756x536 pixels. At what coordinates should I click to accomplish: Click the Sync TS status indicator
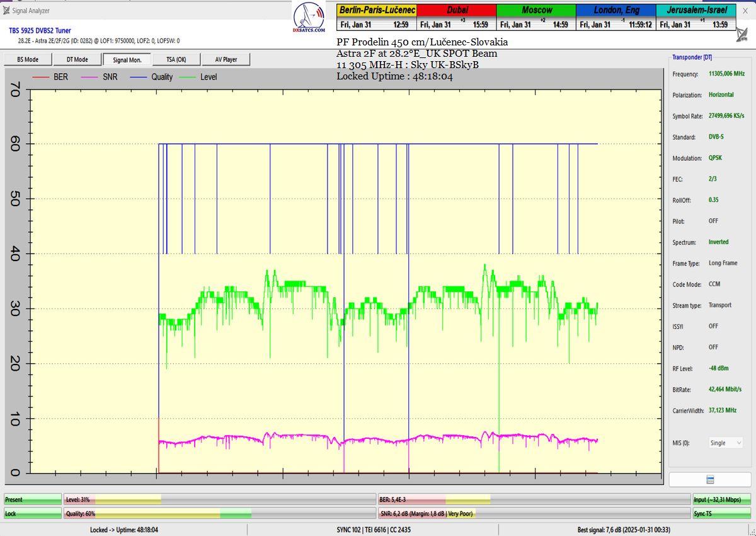pyautogui.click(x=721, y=514)
